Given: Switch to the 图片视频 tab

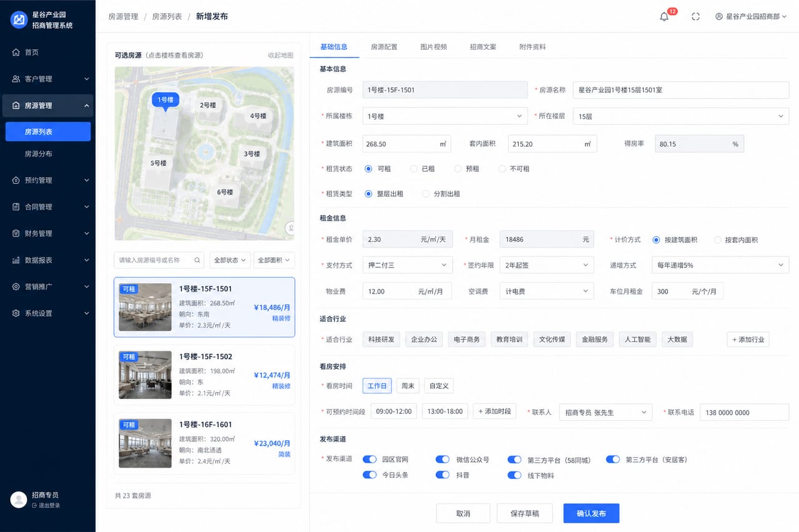Looking at the screenshot, I should [433, 47].
